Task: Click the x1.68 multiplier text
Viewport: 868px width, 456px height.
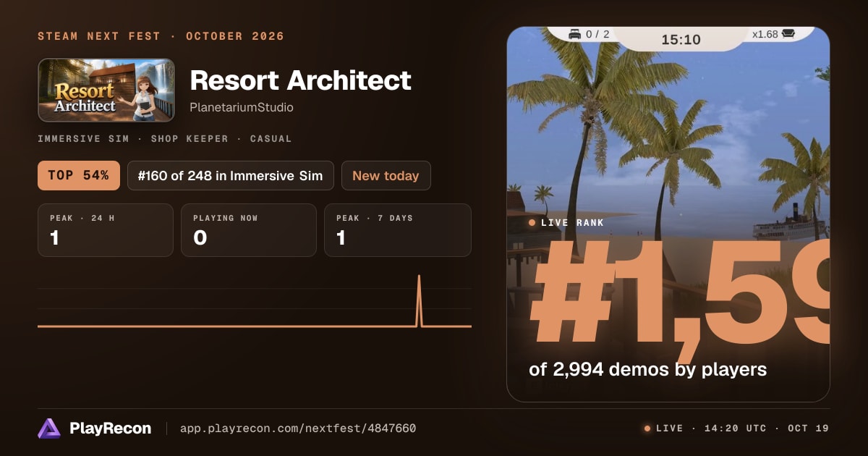Action: coord(765,34)
